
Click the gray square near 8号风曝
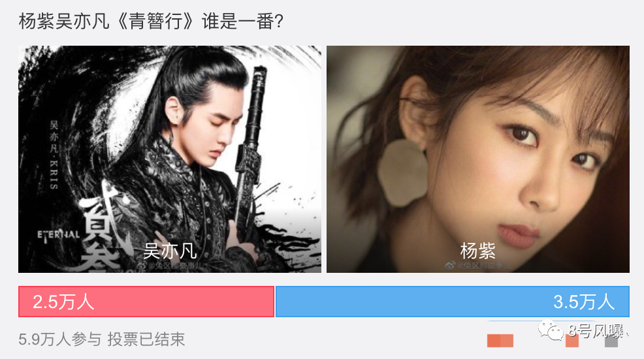pyautogui.click(x=611, y=341)
